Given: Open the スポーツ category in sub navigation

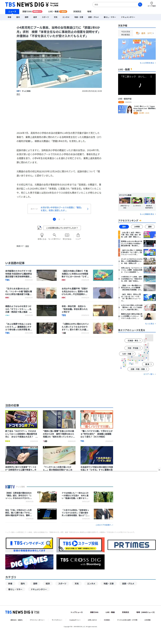Looking at the screenshot, I should [x=46, y=17].
